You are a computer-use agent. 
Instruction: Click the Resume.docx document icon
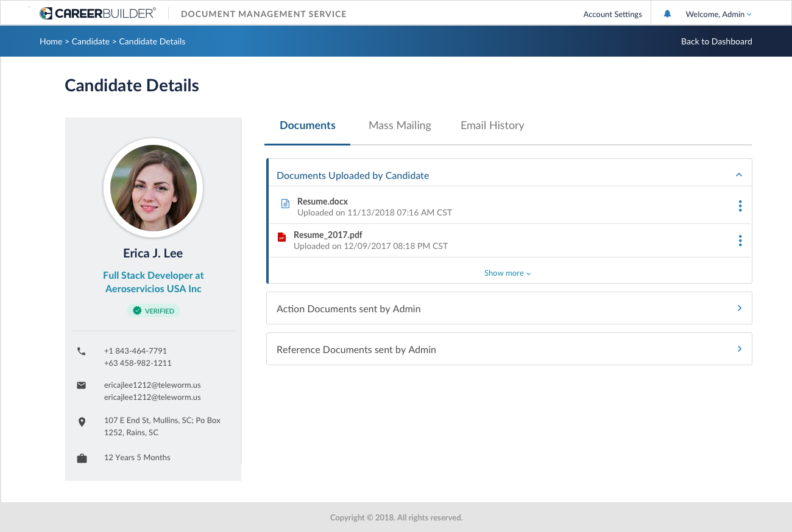point(285,204)
